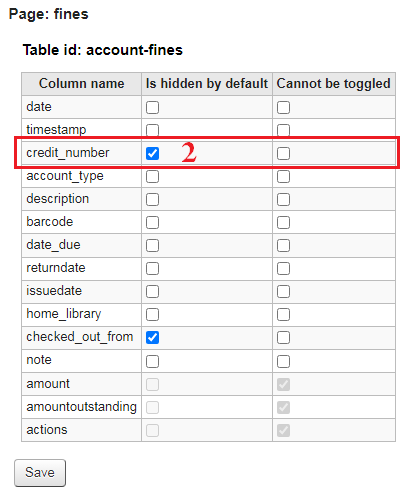The width and height of the screenshot is (415, 493).
Task: Uncheck hidden by default for credit_number
Action: pyautogui.click(x=152, y=153)
